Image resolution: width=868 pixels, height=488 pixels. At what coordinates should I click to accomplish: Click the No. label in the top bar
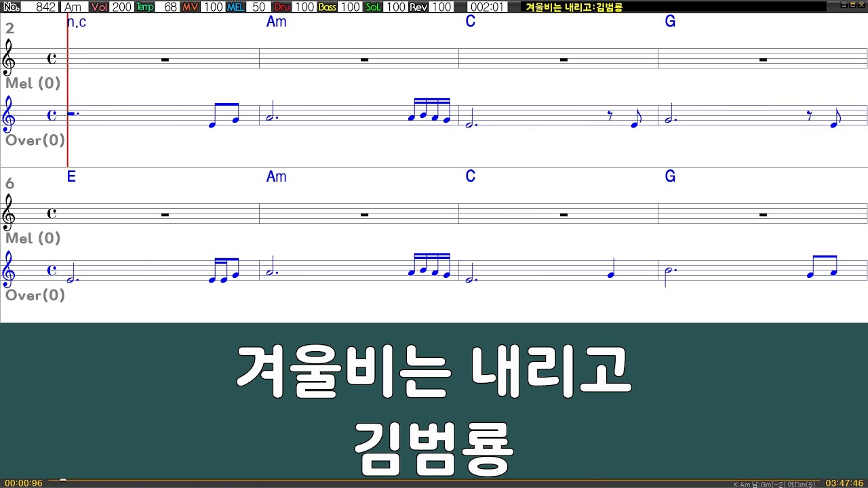click(12, 7)
